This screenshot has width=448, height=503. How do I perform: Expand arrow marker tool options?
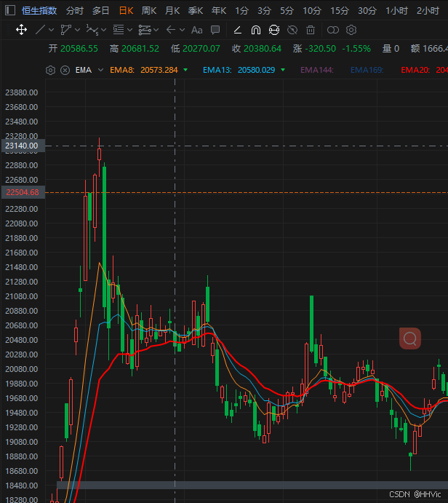(182, 30)
